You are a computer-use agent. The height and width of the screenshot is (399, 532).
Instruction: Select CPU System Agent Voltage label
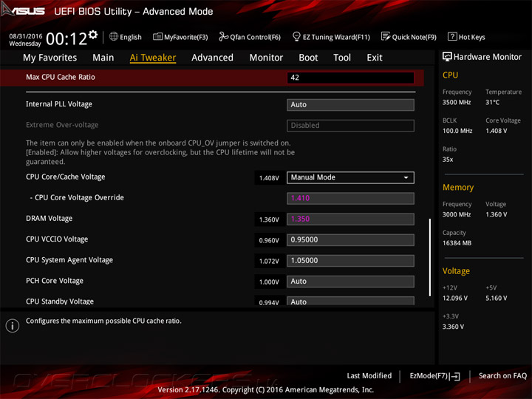[x=69, y=260]
